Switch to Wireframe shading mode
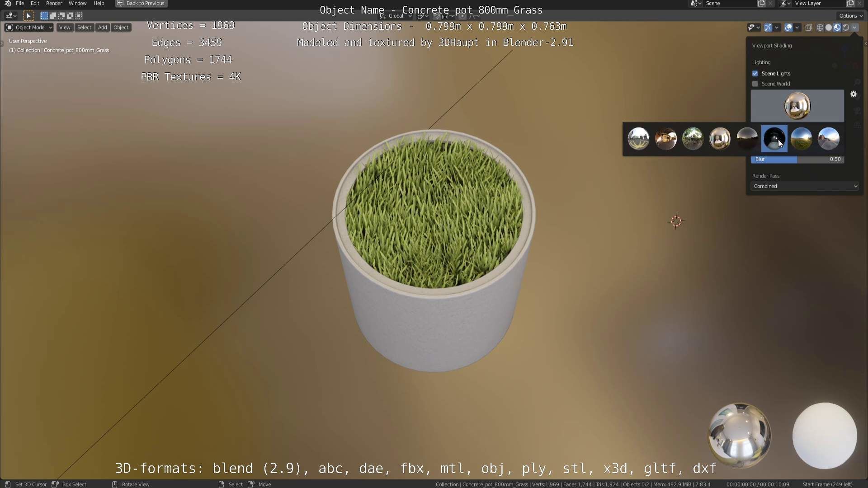868x488 pixels. 820,28
